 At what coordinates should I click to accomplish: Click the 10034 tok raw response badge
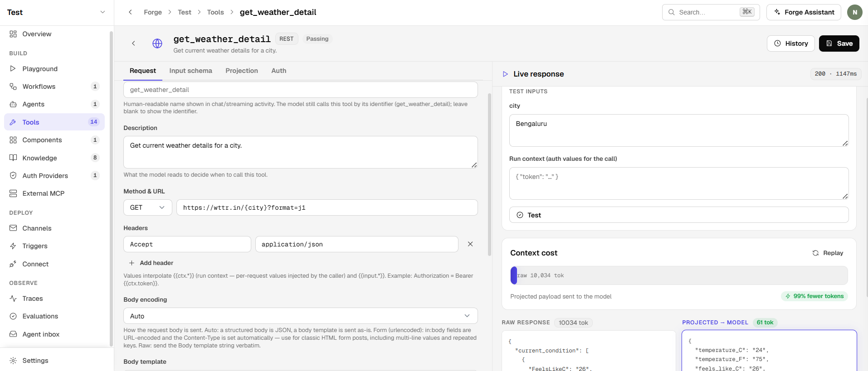tap(573, 323)
